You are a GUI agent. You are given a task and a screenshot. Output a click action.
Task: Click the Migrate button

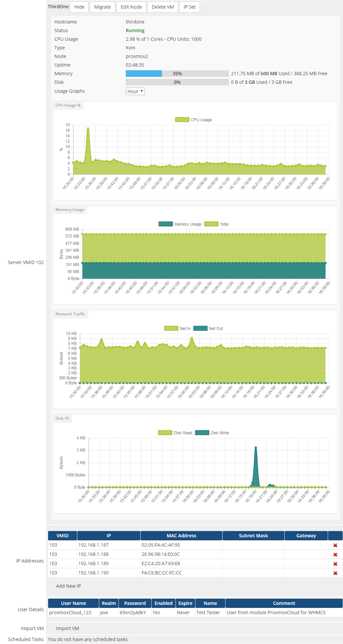point(103,7)
